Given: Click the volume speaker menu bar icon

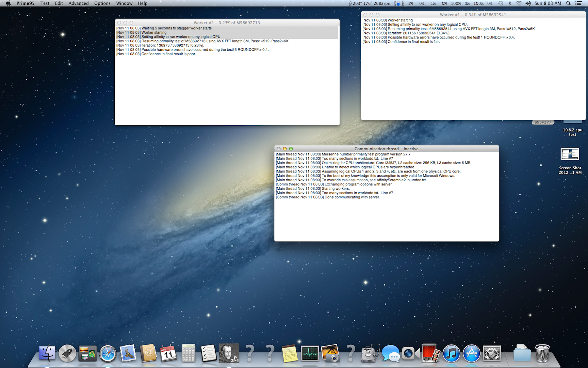Looking at the screenshot, I should pos(528,3).
